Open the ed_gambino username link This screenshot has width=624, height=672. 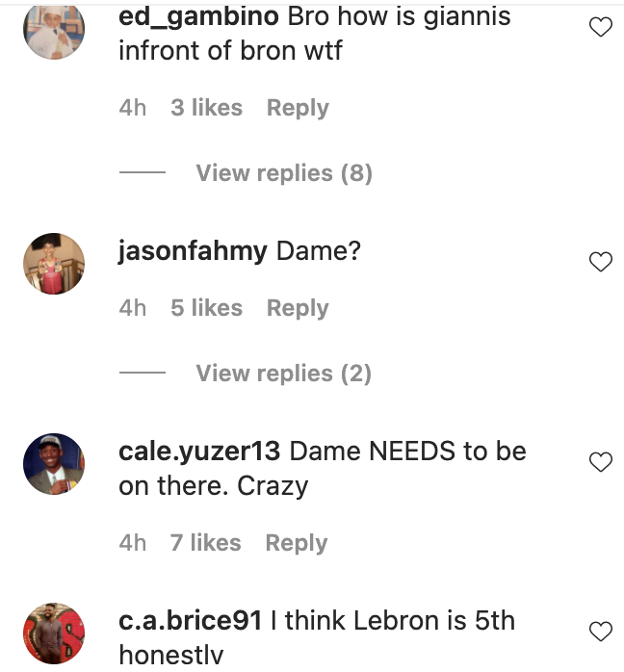pos(199,17)
